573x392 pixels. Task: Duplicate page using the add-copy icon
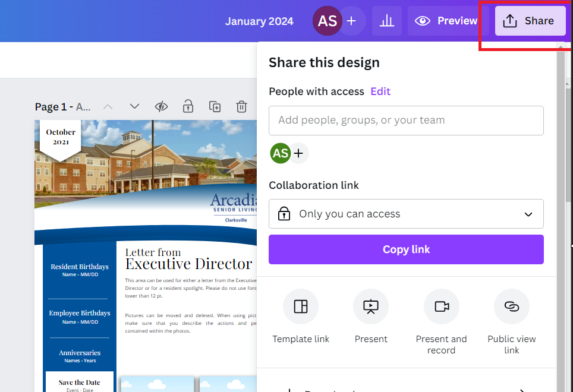[215, 106]
